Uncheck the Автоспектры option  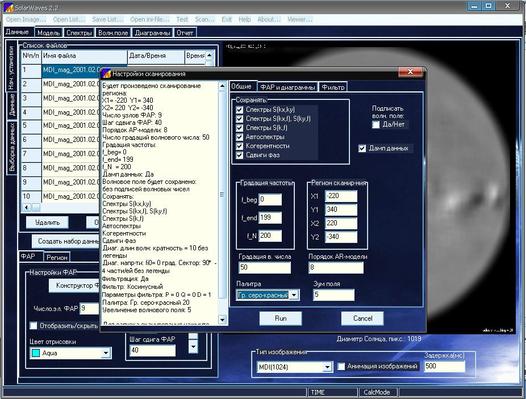[x=239, y=137]
